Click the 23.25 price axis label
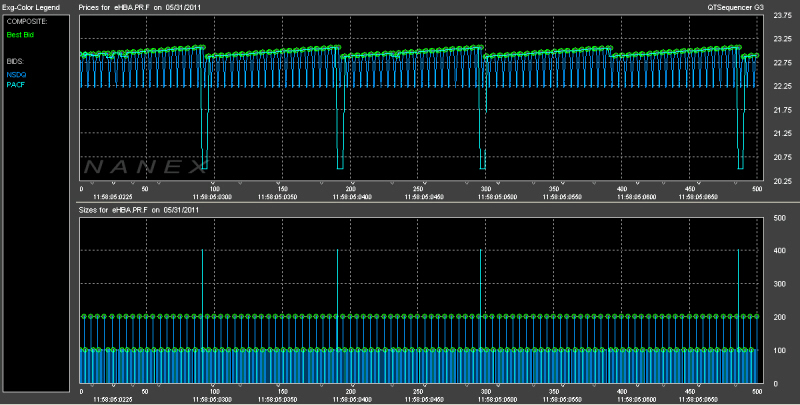 pyautogui.click(x=783, y=39)
